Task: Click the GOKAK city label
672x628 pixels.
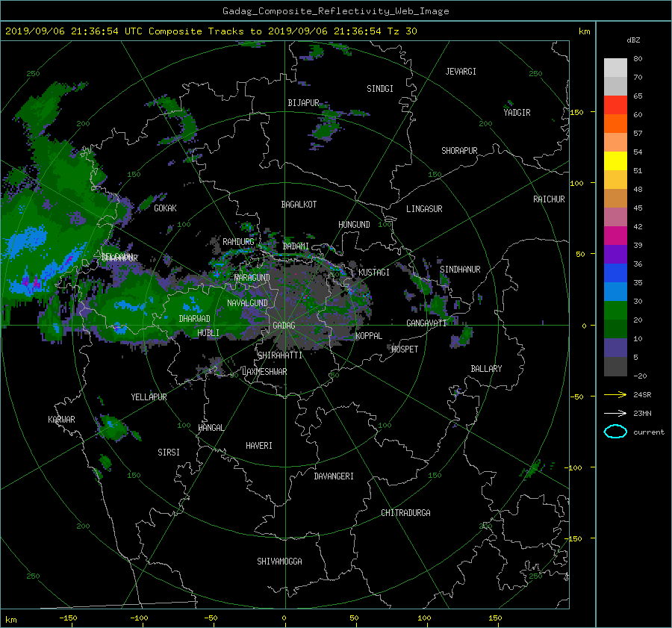Action: 166,208
